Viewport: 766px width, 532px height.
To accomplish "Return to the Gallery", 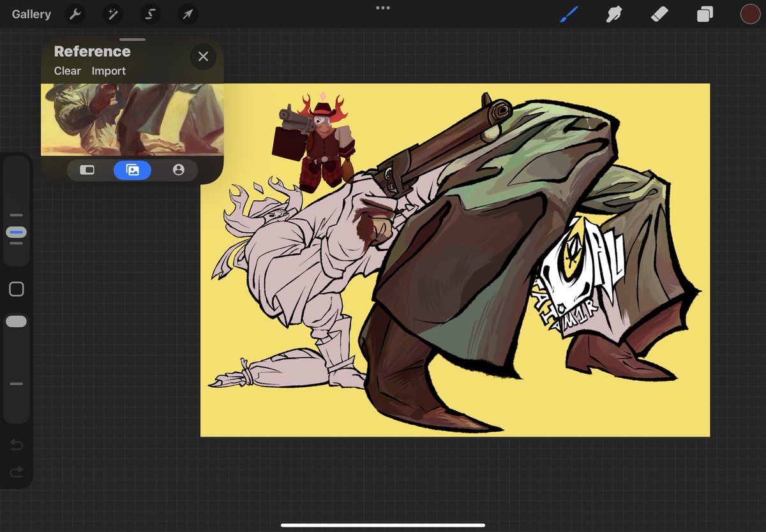I will [x=31, y=14].
